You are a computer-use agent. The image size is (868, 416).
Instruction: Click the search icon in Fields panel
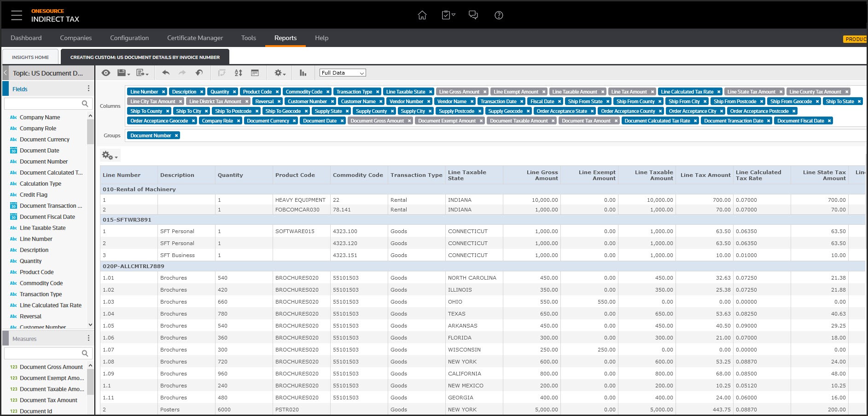click(85, 104)
